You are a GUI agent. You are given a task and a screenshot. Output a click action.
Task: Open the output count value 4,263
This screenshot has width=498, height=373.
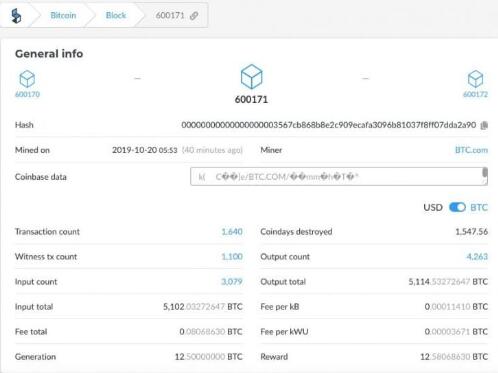click(x=477, y=256)
